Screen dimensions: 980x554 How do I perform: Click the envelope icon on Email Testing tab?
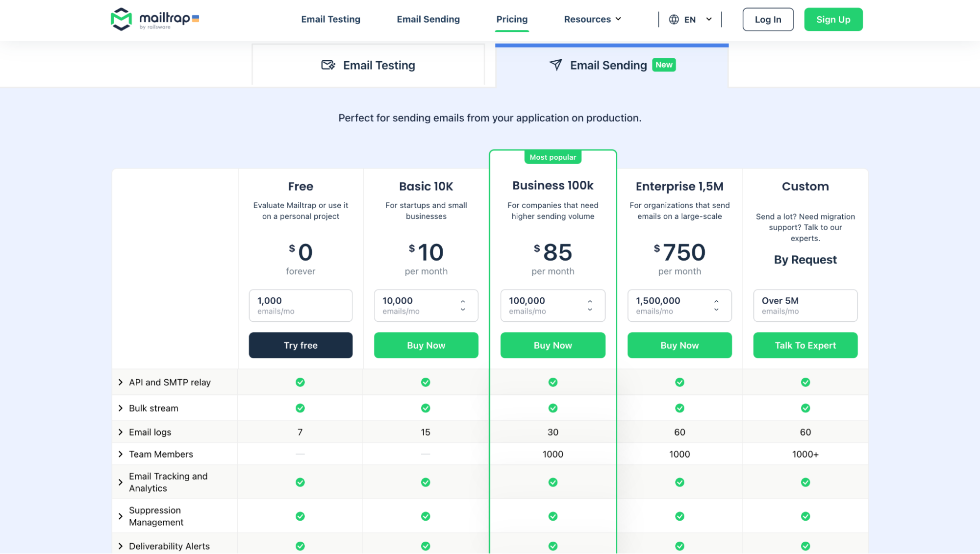tap(328, 65)
